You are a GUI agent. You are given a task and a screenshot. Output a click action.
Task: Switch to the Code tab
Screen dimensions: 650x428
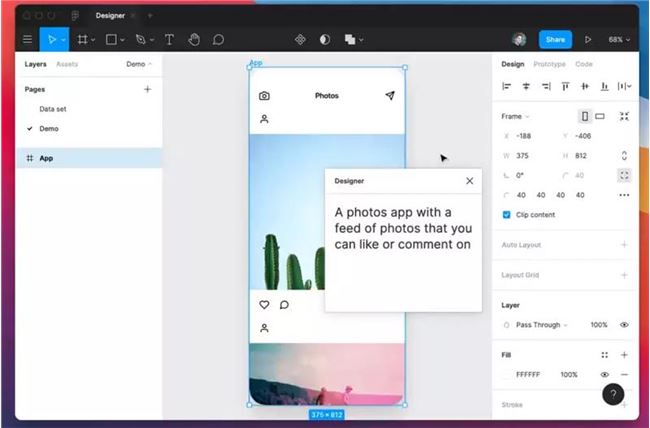tap(584, 64)
